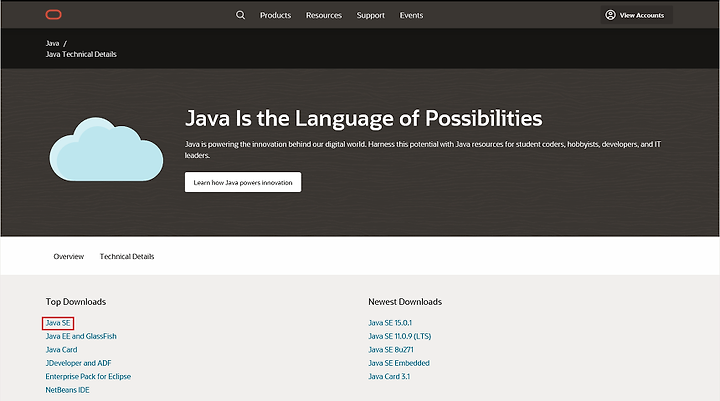Open Java EE and GlassFish link
Screen dimensions: 720x401
(x=81, y=336)
